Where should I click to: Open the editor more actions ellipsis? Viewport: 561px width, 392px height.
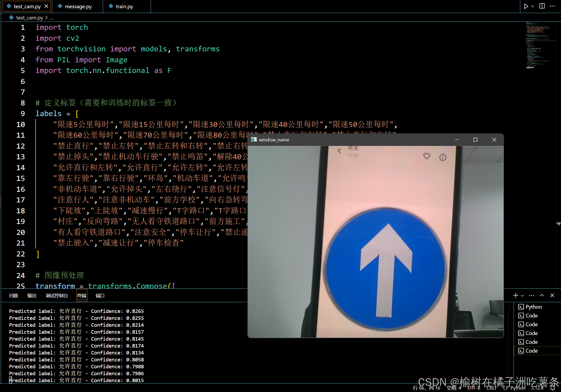coord(552,6)
